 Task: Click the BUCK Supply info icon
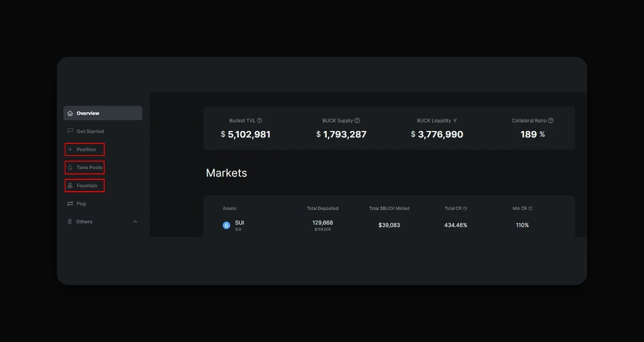[x=357, y=121]
